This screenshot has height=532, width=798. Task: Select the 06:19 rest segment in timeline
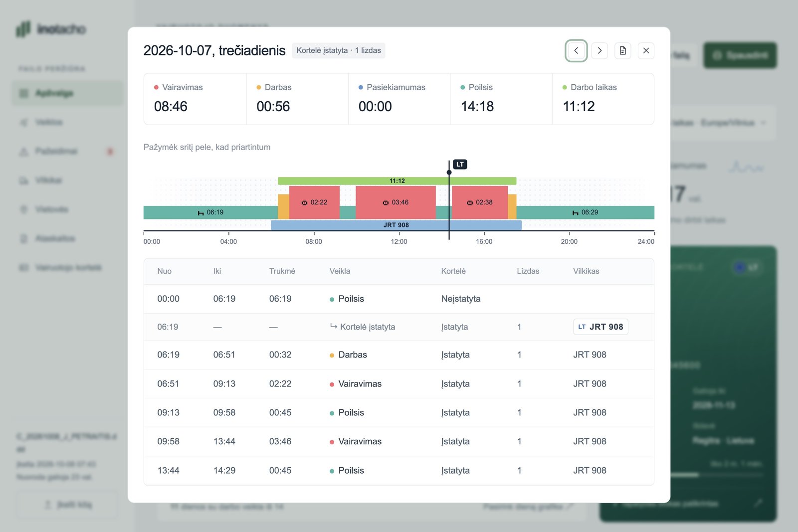click(x=210, y=212)
